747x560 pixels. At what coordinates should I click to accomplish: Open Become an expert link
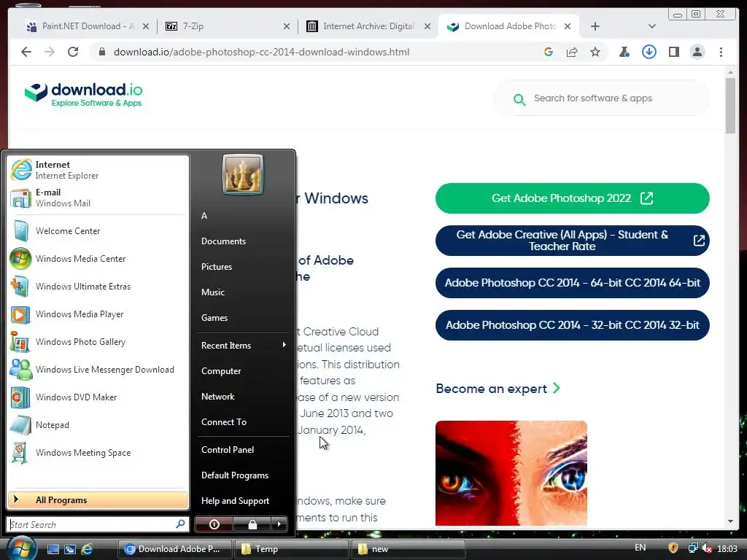pos(498,389)
